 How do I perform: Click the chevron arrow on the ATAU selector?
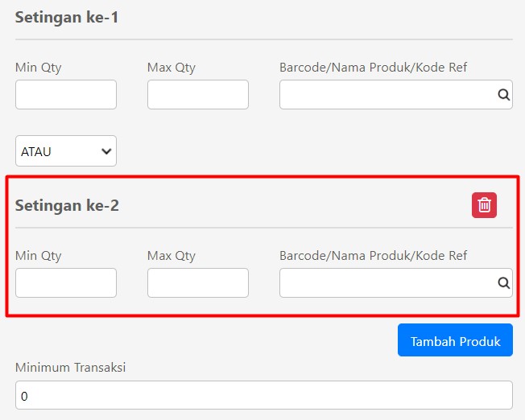(106, 151)
